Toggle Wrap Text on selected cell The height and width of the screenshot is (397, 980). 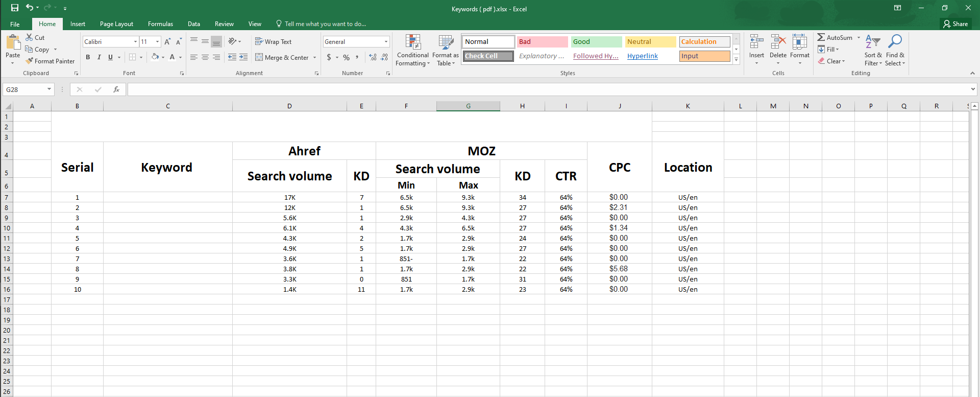273,42
